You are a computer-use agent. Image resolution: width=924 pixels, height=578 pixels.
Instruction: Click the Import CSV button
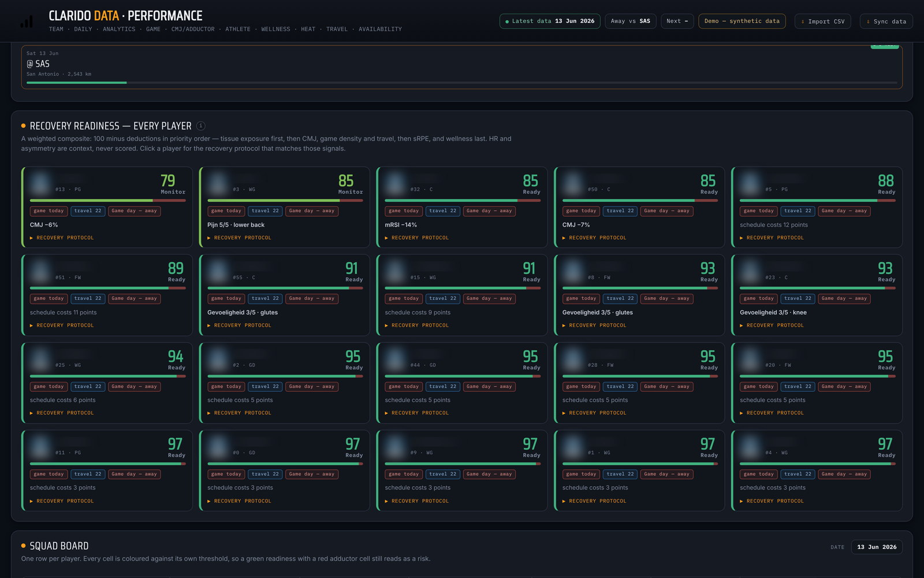pos(822,21)
